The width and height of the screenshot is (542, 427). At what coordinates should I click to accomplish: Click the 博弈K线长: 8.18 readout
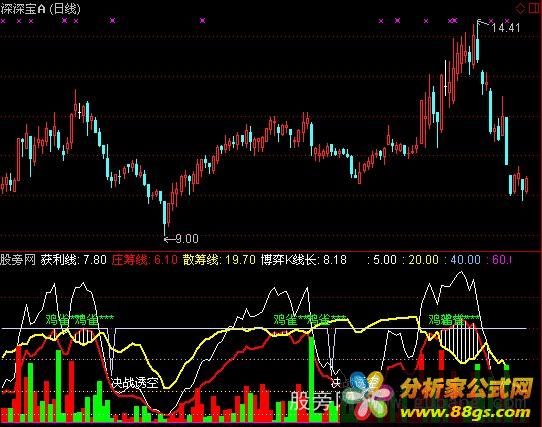pos(303,259)
